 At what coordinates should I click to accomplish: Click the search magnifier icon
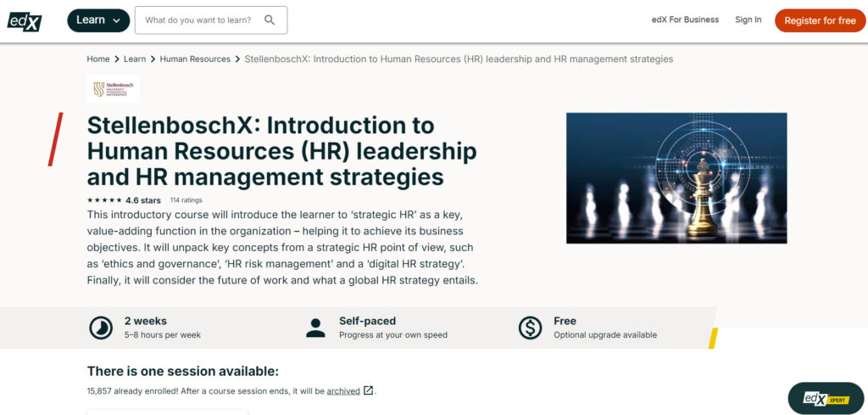pos(270,20)
